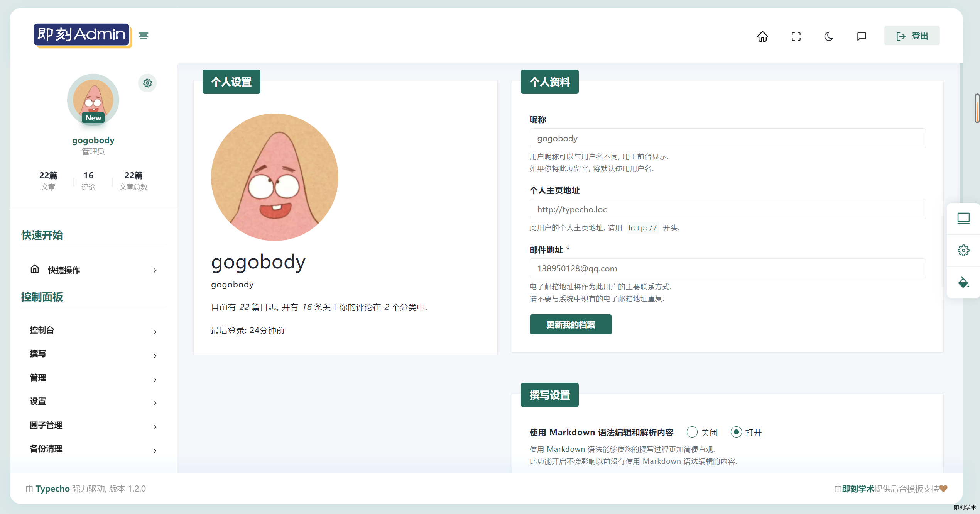Open the paint bucket theme icon

click(963, 282)
